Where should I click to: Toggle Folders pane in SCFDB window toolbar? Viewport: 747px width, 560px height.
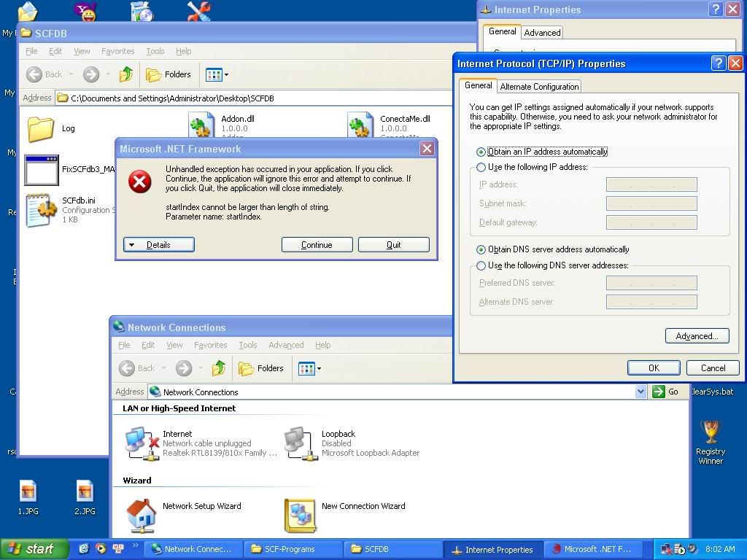pos(169,74)
